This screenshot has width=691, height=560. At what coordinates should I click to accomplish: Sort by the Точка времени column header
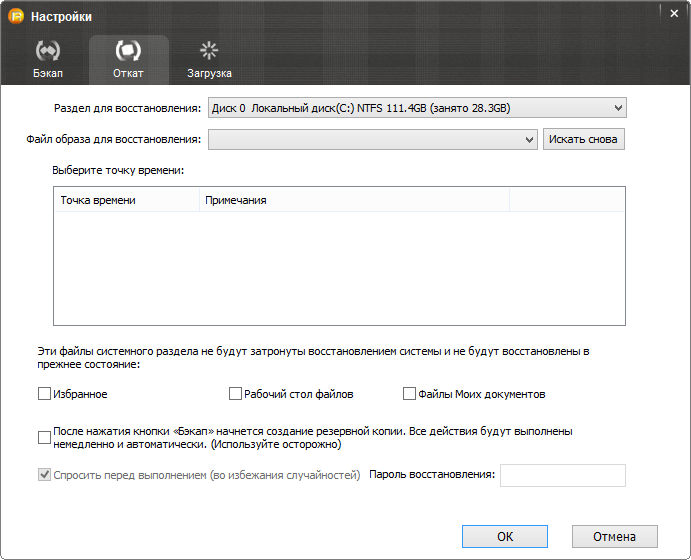pyautogui.click(x=126, y=200)
